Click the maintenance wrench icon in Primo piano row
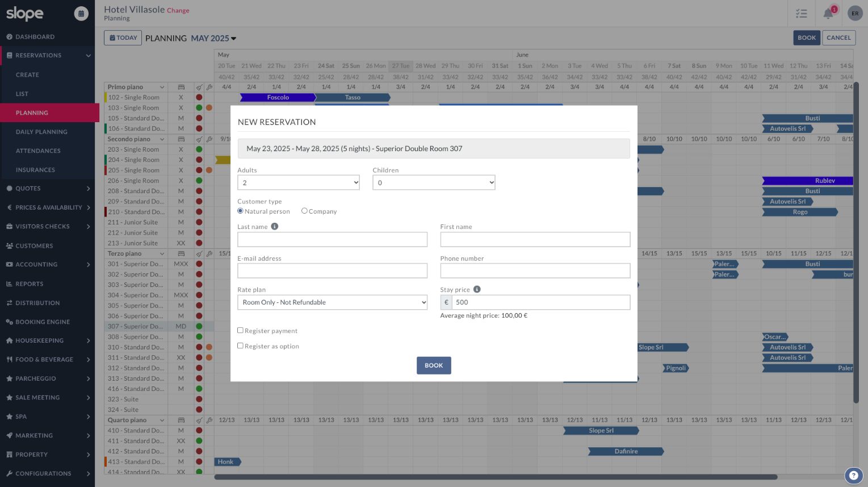868x487 pixels. pos(209,88)
